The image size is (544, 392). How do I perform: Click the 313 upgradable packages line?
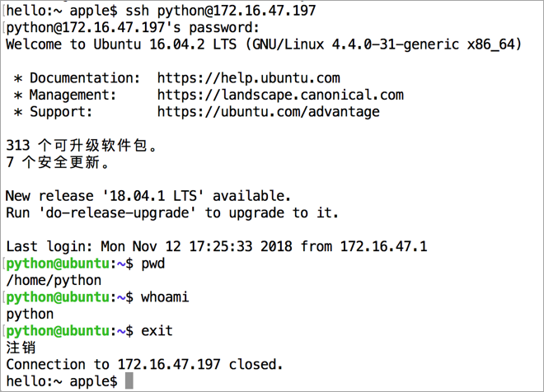pyautogui.click(x=81, y=146)
